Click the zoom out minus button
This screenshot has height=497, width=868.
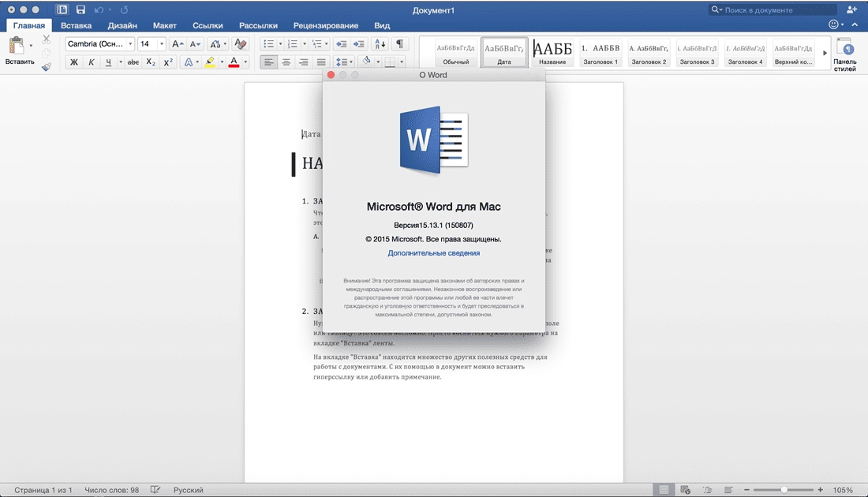point(746,490)
